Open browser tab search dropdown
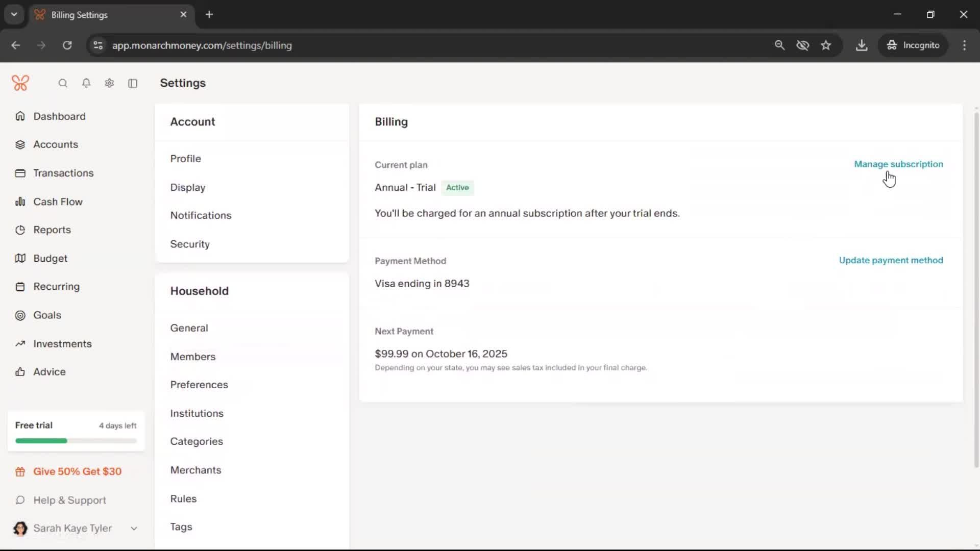This screenshot has width=980, height=551. (x=14, y=14)
